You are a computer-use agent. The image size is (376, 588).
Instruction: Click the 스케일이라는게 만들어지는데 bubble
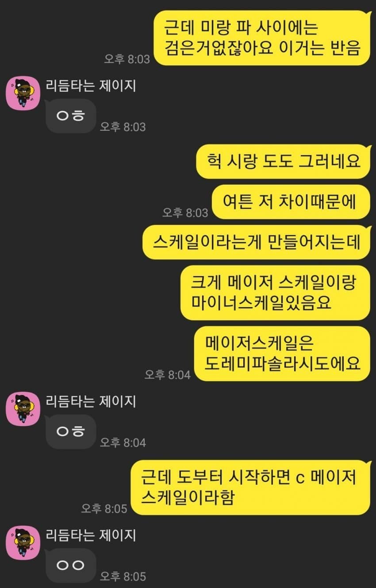point(256,242)
